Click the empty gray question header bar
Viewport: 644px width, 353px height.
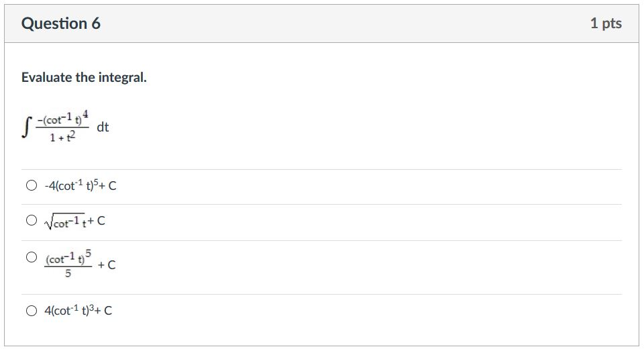click(x=335, y=23)
